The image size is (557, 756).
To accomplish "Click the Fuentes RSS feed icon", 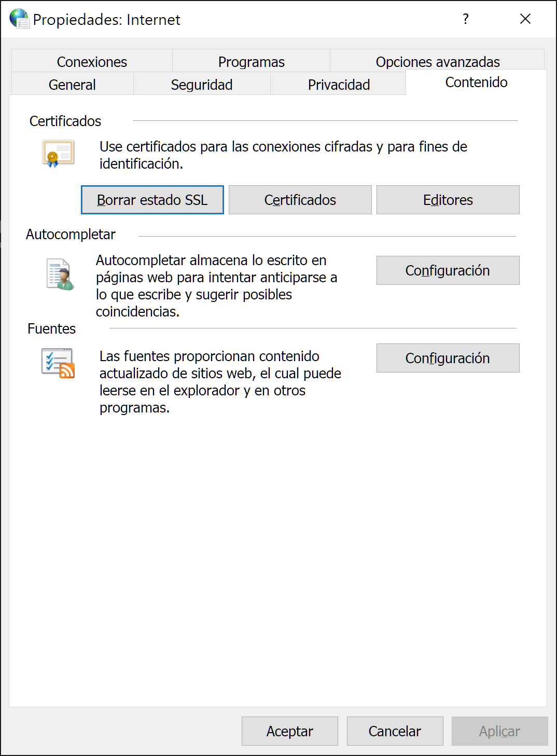I will pyautogui.click(x=58, y=363).
